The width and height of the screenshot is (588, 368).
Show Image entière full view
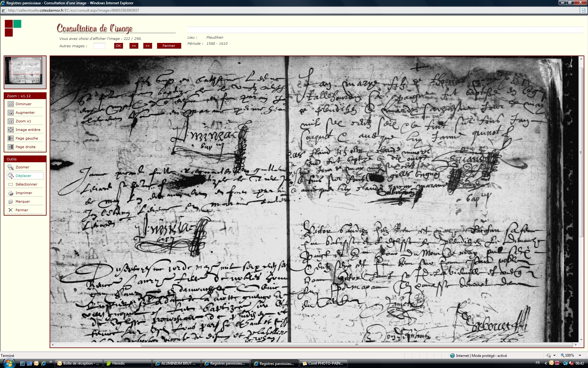coord(11,130)
